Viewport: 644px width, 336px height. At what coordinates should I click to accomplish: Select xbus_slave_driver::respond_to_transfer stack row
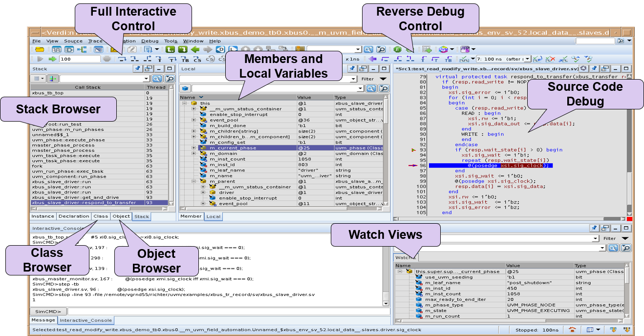pyautogui.click(x=99, y=202)
